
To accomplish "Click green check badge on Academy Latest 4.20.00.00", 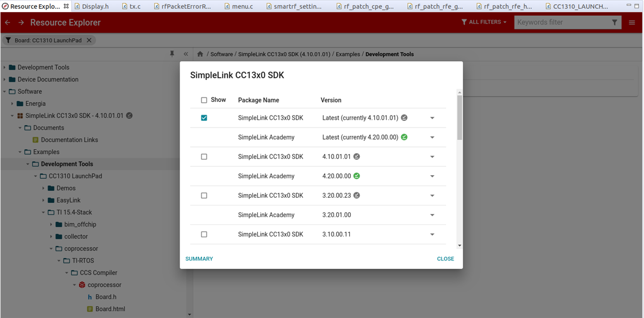I will click(x=404, y=137).
